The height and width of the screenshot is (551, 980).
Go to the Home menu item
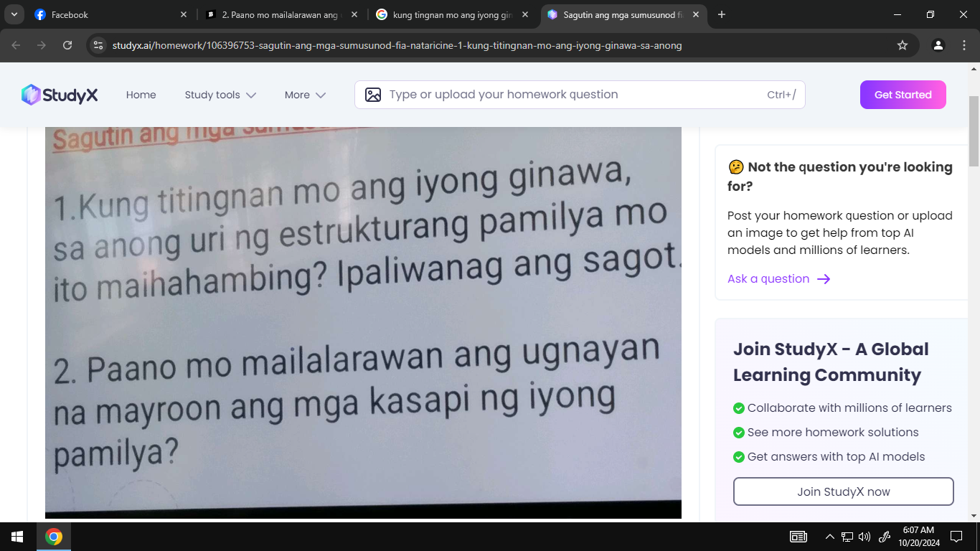point(141,95)
